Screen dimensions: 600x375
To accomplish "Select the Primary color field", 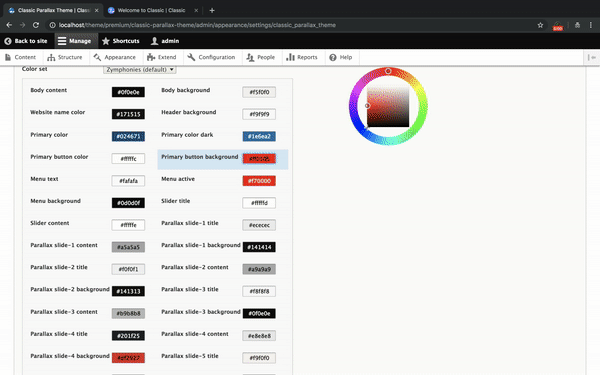I will [x=128, y=136].
